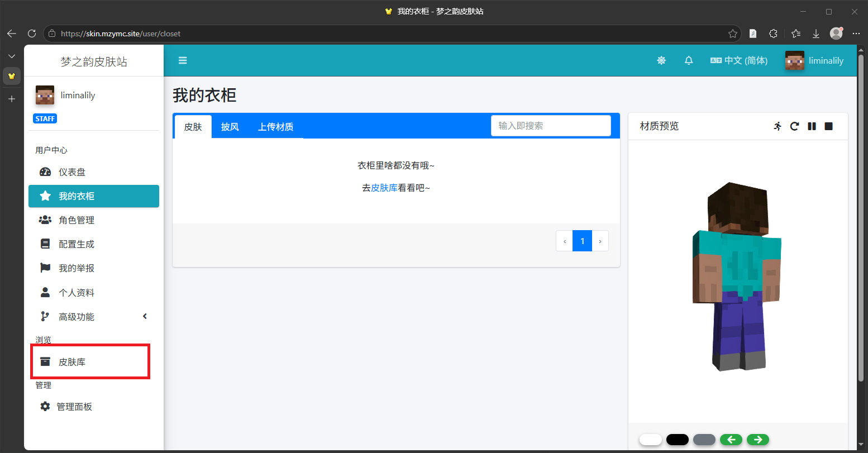Click the browser address bar URL
Image resolution: width=868 pixels, height=453 pixels.
(121, 34)
